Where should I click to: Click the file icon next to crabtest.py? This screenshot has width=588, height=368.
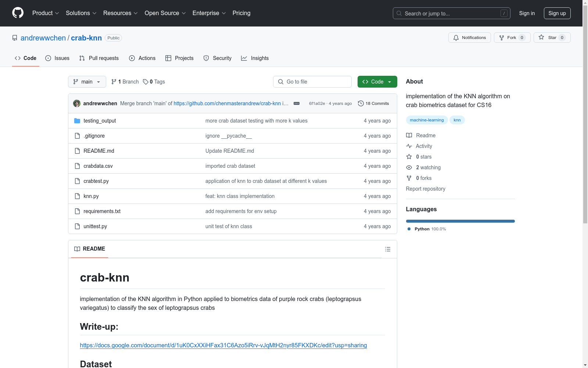tap(77, 181)
